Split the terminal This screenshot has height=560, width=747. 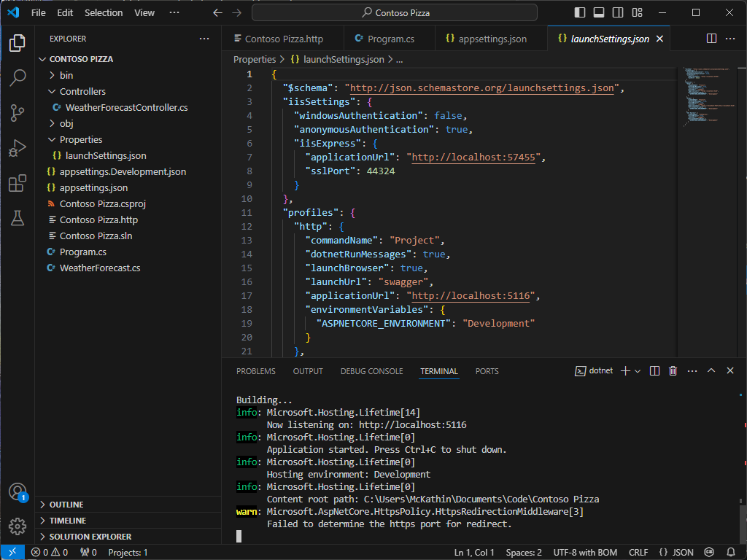coord(654,371)
